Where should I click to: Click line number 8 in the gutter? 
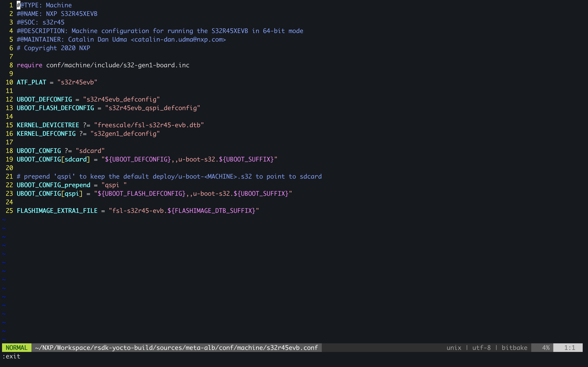pyautogui.click(x=11, y=65)
